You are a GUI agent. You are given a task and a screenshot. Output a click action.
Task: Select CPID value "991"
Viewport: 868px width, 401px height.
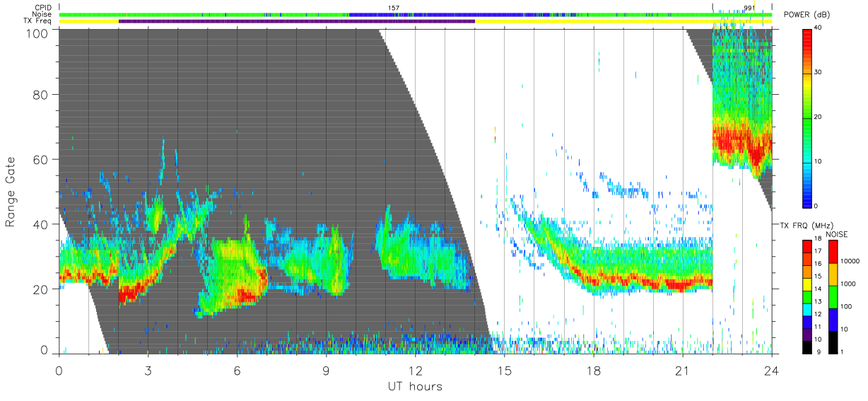[749, 8]
